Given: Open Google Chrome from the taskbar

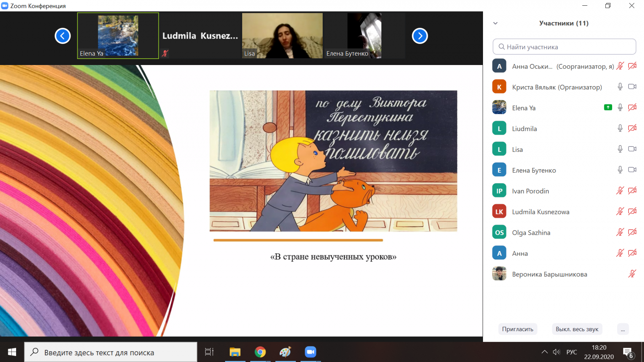Looking at the screenshot, I should pos(260,352).
